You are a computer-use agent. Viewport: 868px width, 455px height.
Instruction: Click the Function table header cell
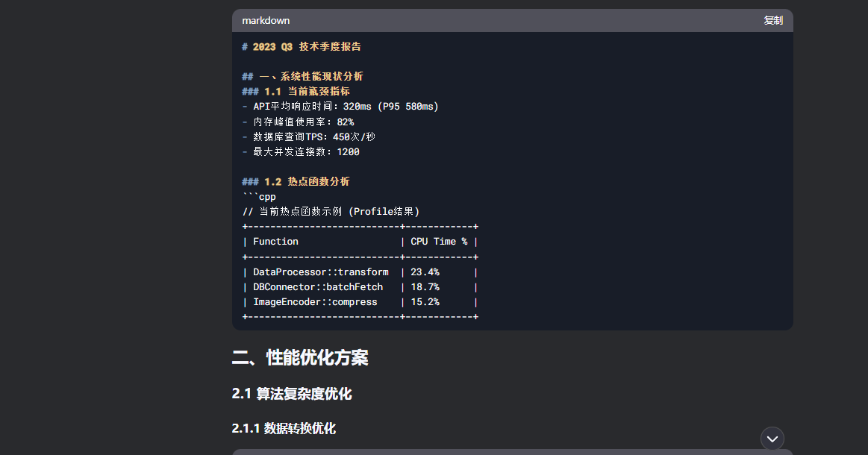[275, 242]
